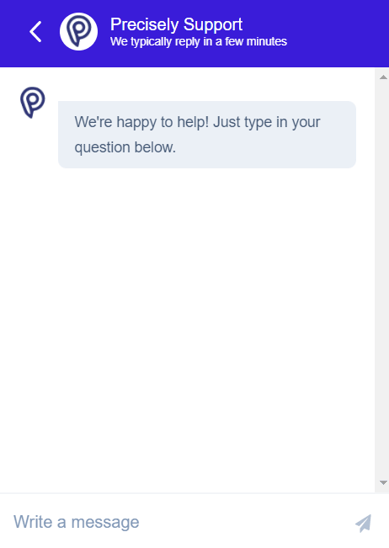
Task: Click the scrollbar down arrow
Action: pyautogui.click(x=383, y=483)
